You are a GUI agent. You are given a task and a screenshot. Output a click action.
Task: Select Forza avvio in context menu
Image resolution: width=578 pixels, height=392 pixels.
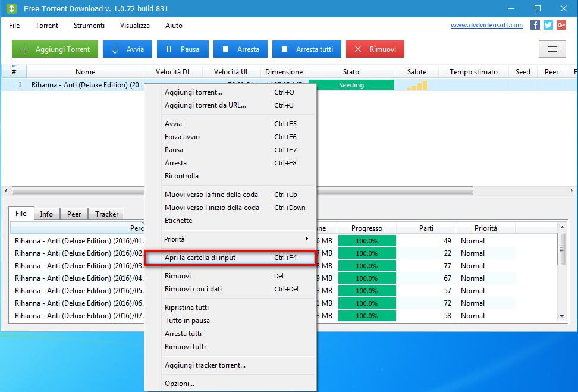point(230,137)
